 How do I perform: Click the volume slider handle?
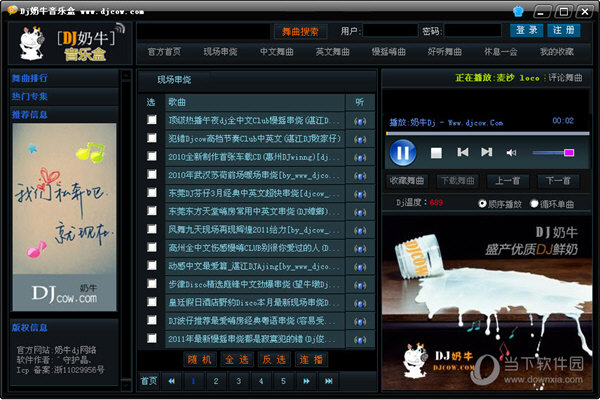[569, 153]
